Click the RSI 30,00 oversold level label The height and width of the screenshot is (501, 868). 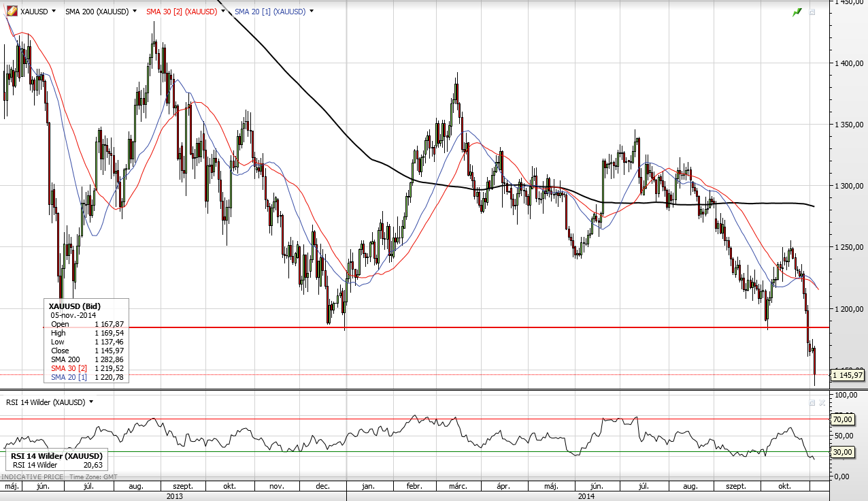841,452
